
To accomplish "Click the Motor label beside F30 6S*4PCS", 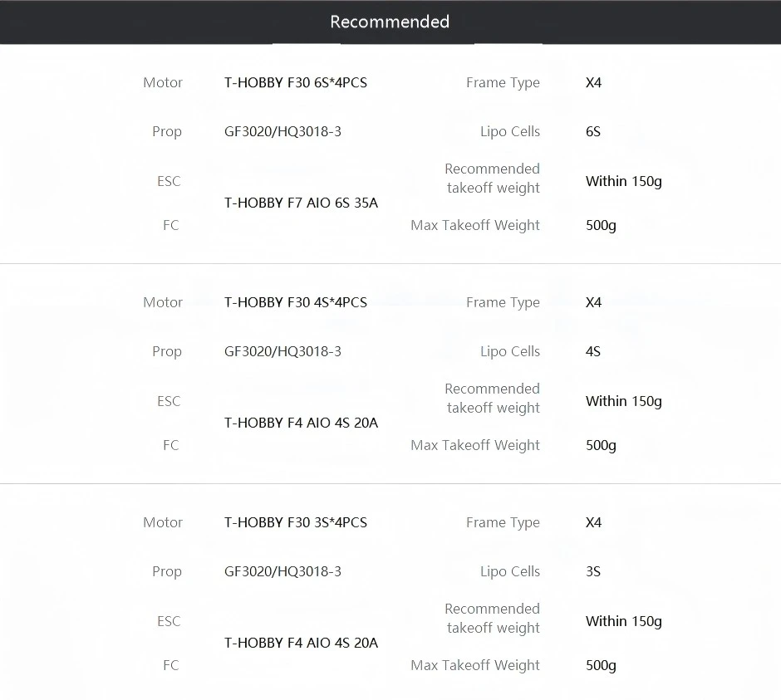I will [163, 83].
